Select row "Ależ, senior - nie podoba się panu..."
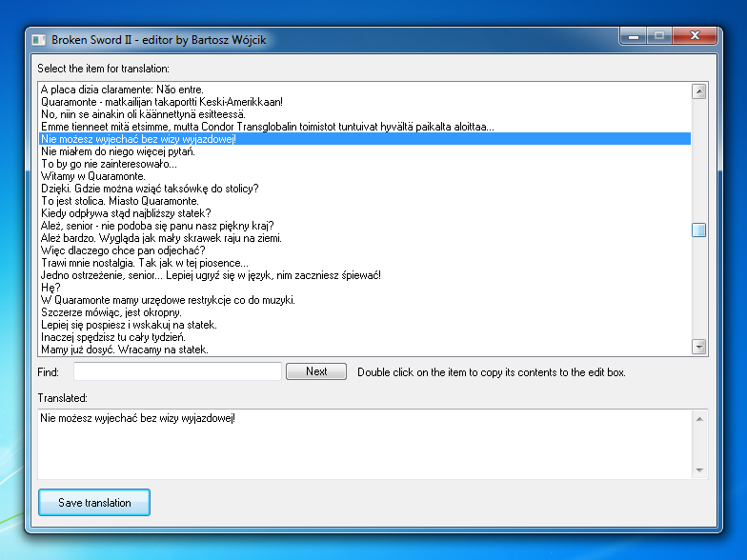This screenshot has width=747, height=560. click(x=364, y=226)
